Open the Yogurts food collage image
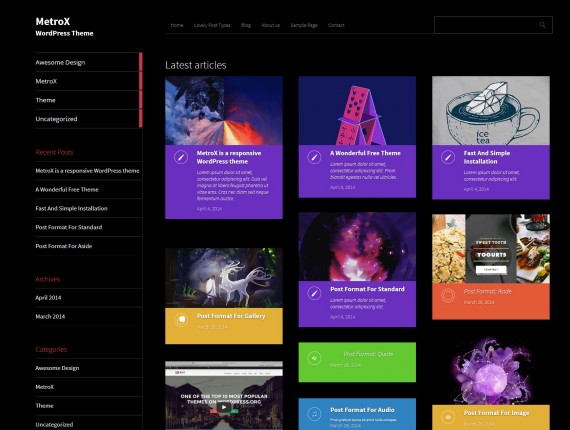The height and width of the screenshot is (430, 570). [x=491, y=249]
